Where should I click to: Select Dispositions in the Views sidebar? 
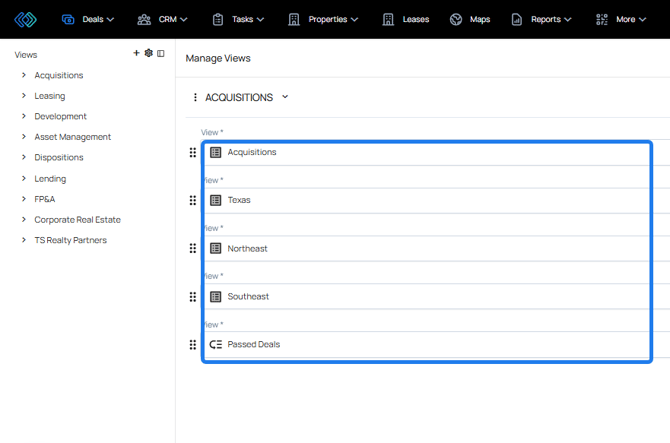point(59,157)
